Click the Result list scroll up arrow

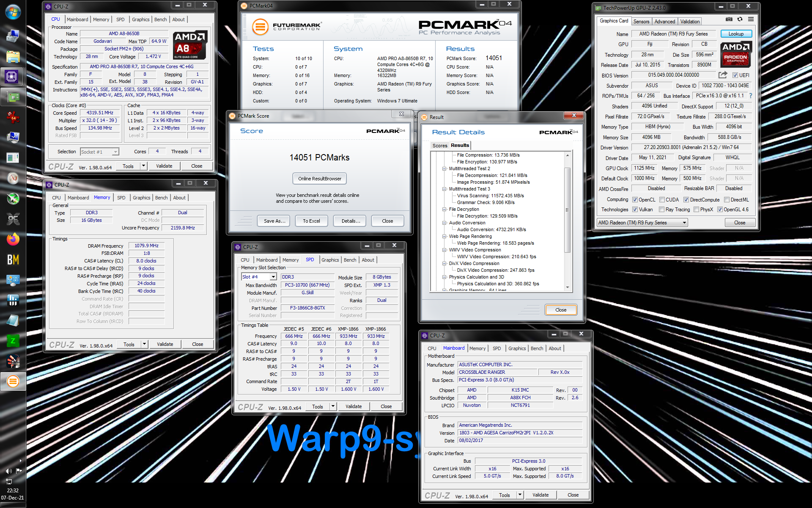tap(567, 155)
